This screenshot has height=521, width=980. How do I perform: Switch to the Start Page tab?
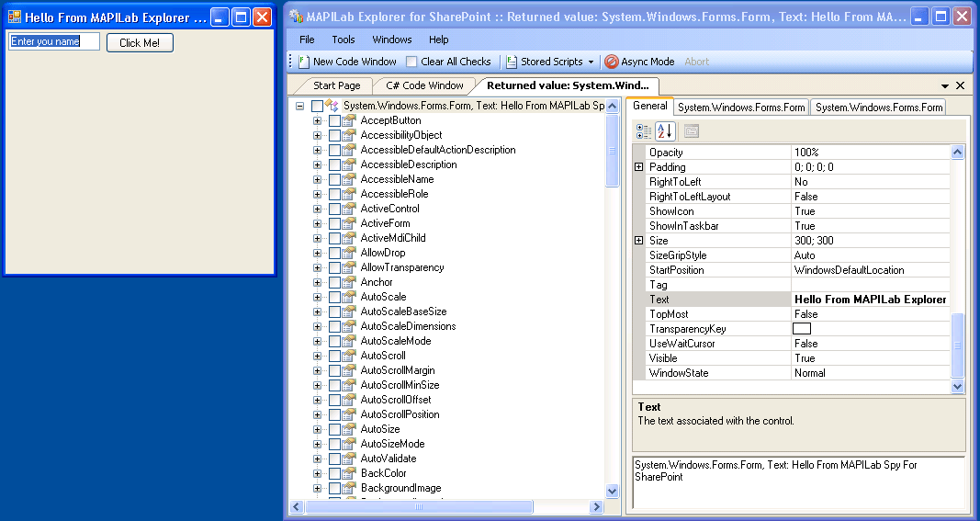[336, 85]
